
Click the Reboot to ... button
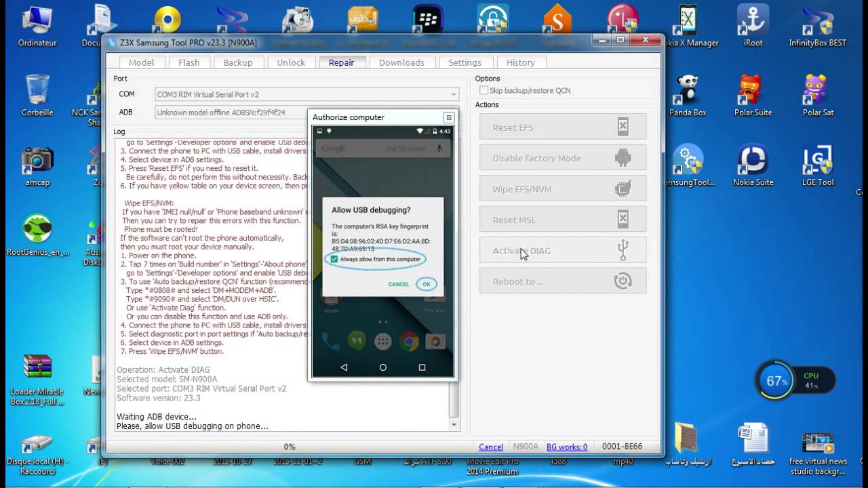[563, 281]
